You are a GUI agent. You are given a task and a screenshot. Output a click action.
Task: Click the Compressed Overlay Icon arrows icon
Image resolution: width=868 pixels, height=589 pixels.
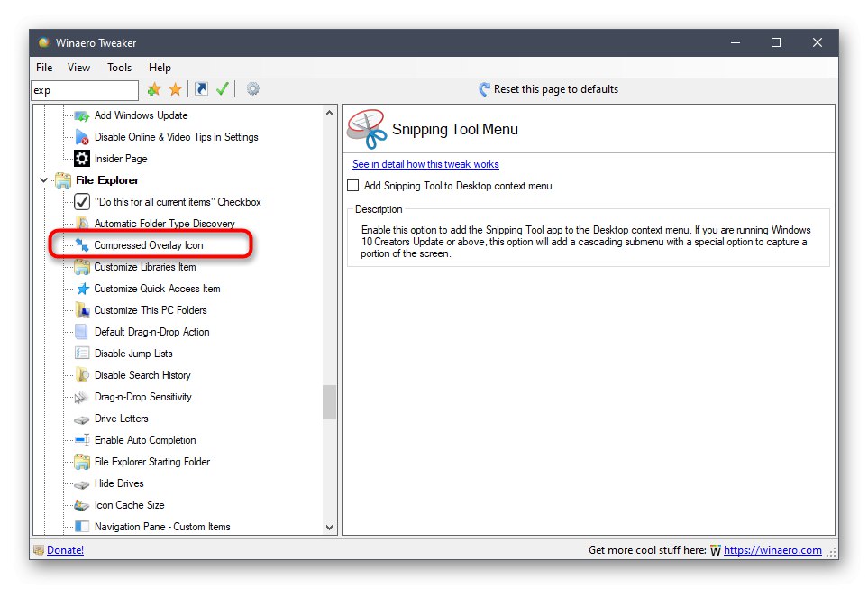[82, 245]
